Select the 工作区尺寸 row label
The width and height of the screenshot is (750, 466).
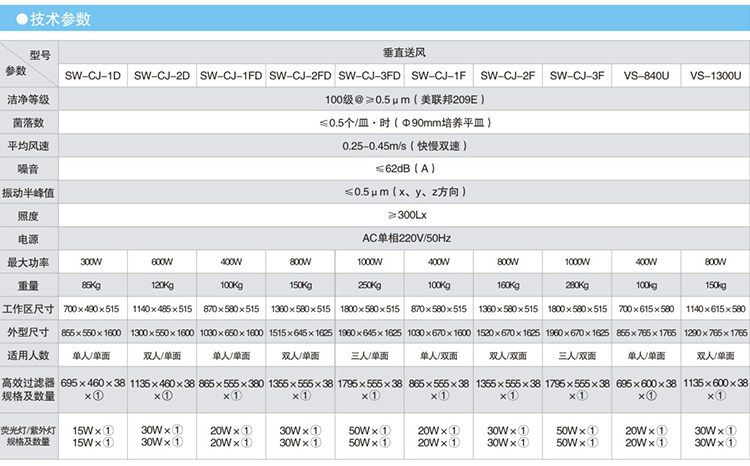pos(28,309)
